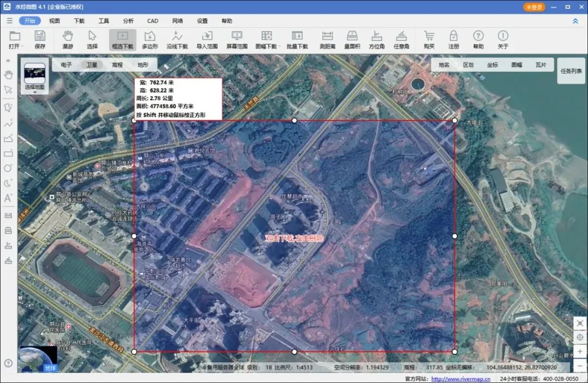Image resolution: width=588 pixels, height=383 pixels.
Task: Expand the 选择地图 map source dropdown
Action: (x=35, y=76)
